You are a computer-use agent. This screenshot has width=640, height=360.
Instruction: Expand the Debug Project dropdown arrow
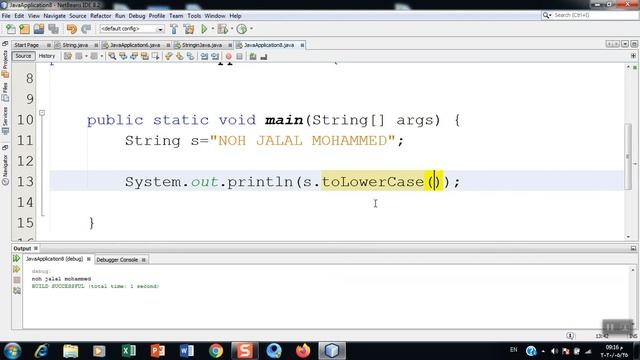click(x=232, y=29)
